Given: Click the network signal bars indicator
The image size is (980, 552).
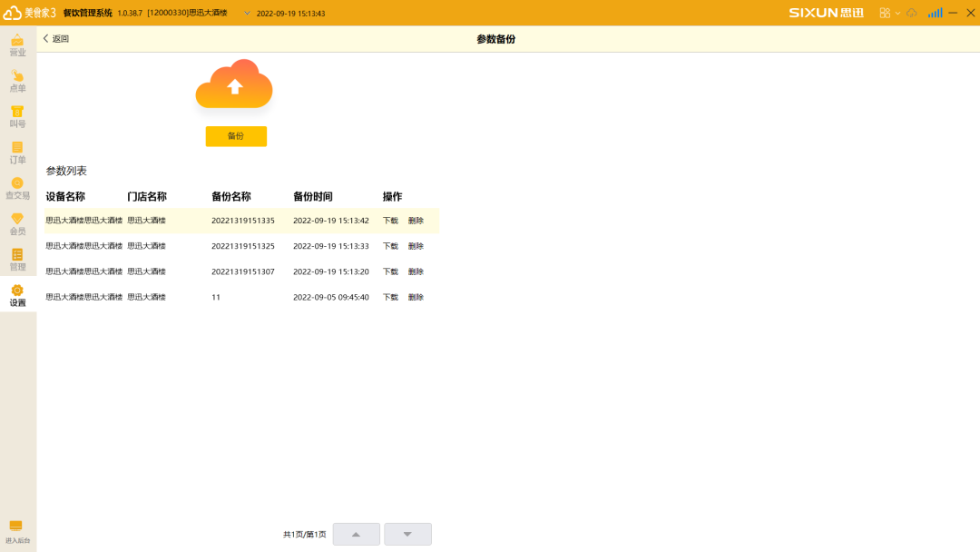Looking at the screenshot, I should [936, 13].
